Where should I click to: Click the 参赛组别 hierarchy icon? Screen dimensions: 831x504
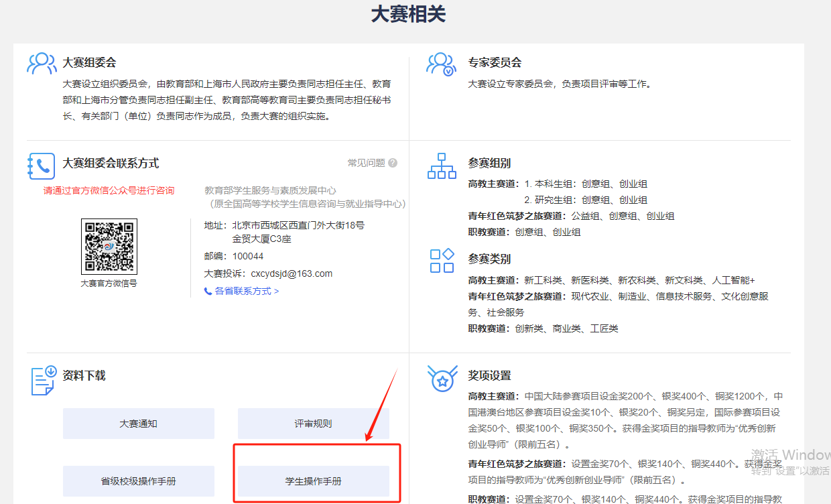(x=441, y=166)
